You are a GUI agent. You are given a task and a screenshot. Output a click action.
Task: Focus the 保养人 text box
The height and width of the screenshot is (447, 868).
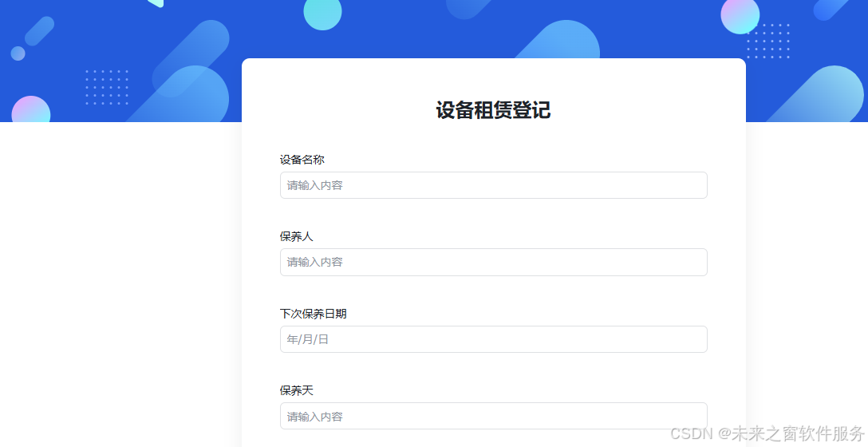(x=493, y=262)
